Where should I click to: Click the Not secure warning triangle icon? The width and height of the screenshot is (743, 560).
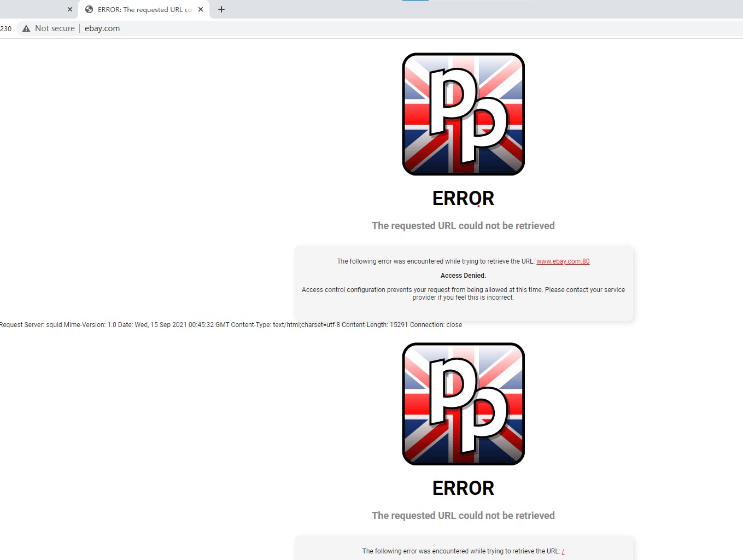pyautogui.click(x=26, y=28)
